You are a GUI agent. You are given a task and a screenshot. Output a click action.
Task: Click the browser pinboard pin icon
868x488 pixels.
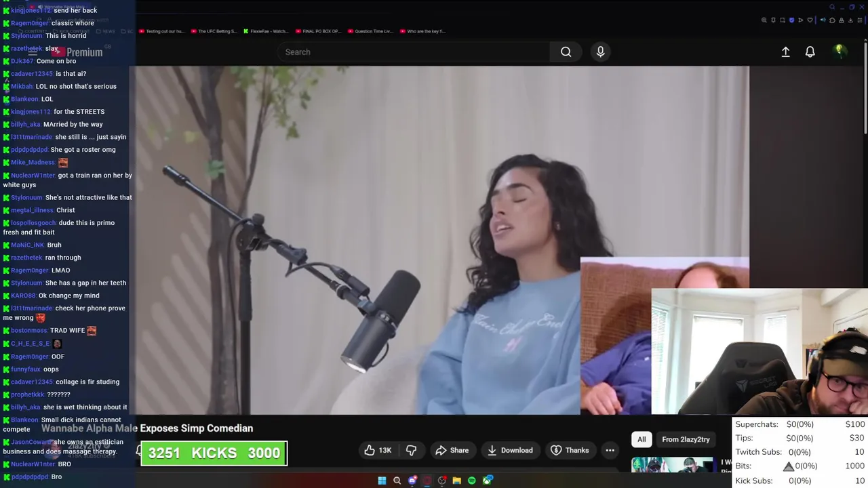[773, 20]
